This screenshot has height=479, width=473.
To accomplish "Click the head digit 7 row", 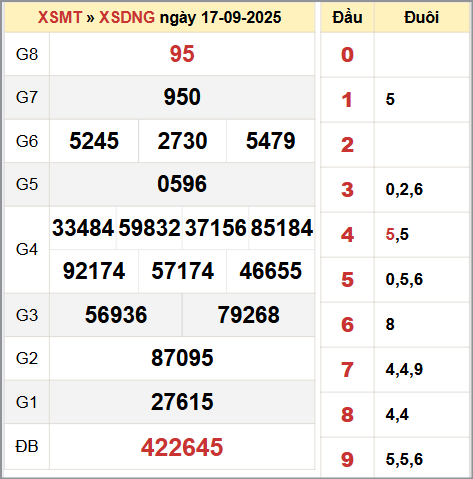I will point(395,370).
